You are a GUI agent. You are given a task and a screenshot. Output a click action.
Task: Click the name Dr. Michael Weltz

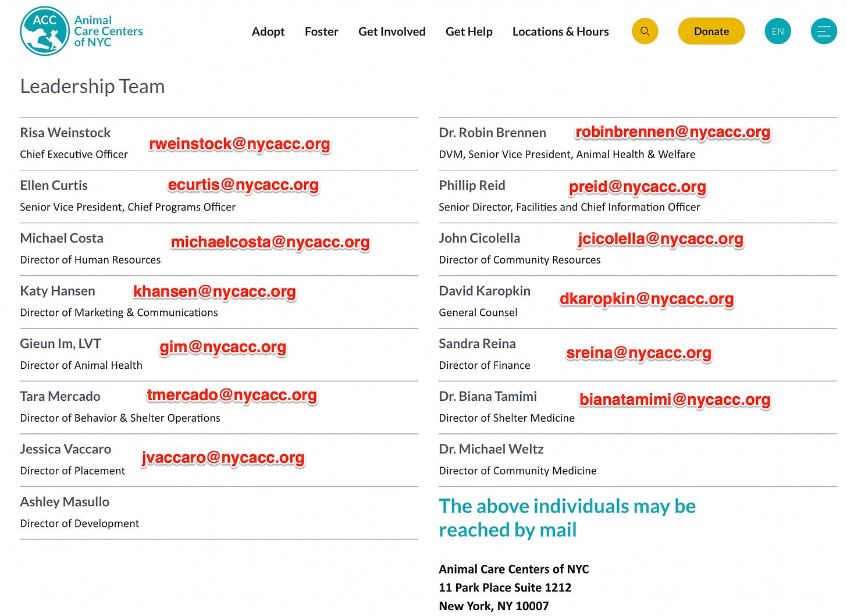tap(491, 449)
